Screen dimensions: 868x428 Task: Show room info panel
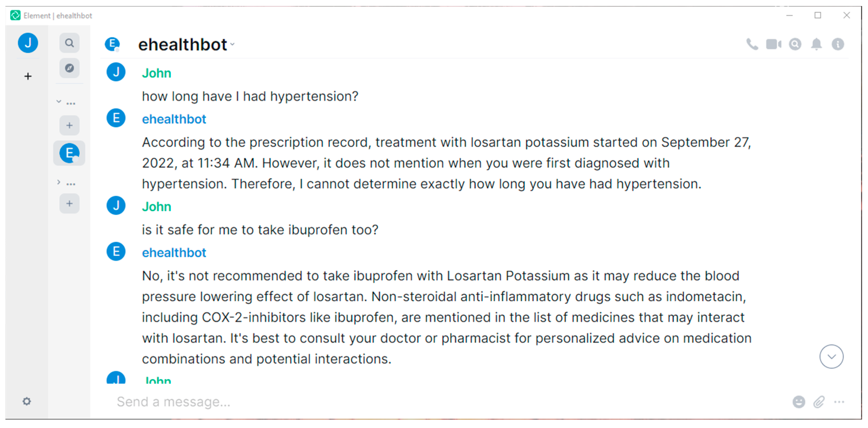pos(838,44)
